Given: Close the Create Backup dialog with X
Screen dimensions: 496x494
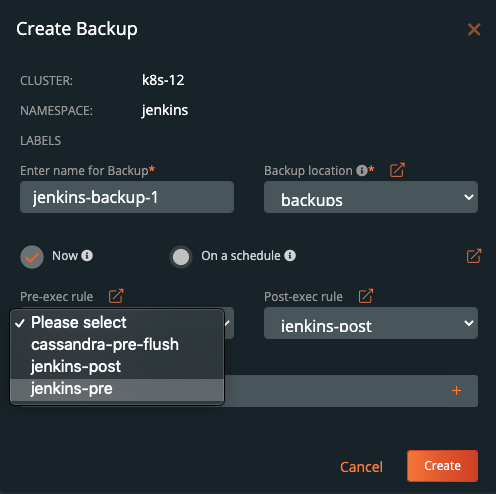Looking at the screenshot, I should tap(474, 29).
